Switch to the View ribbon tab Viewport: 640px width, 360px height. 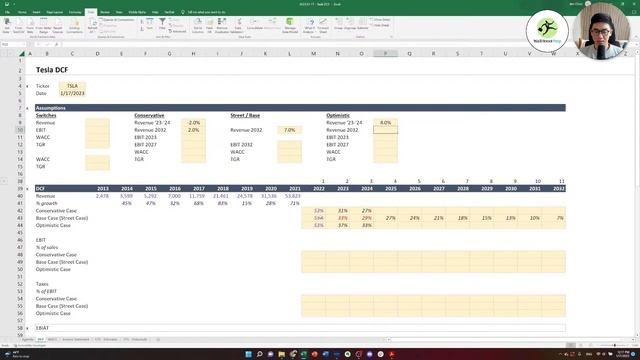click(119, 12)
